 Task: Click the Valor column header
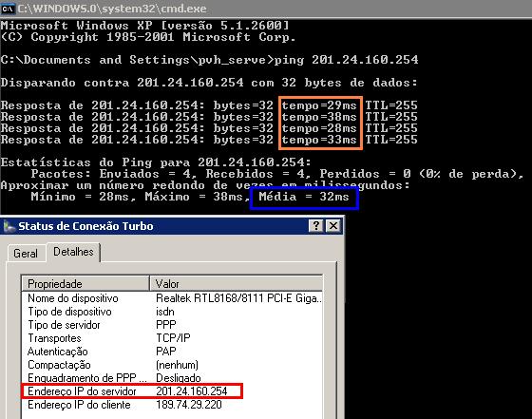(x=237, y=283)
